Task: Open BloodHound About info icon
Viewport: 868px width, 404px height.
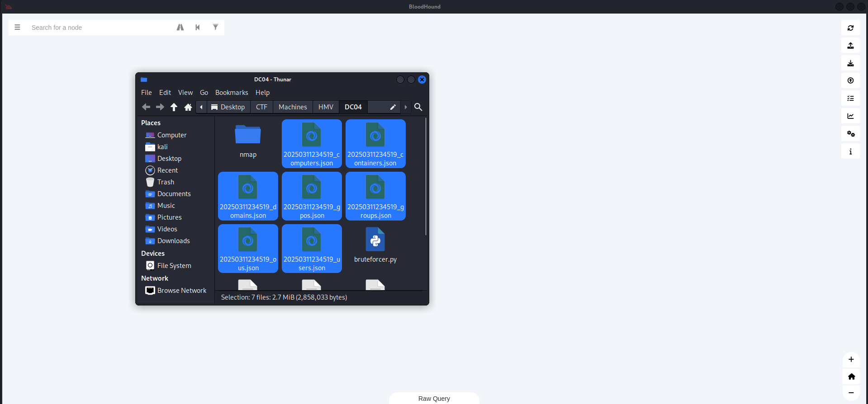Action: [850, 151]
